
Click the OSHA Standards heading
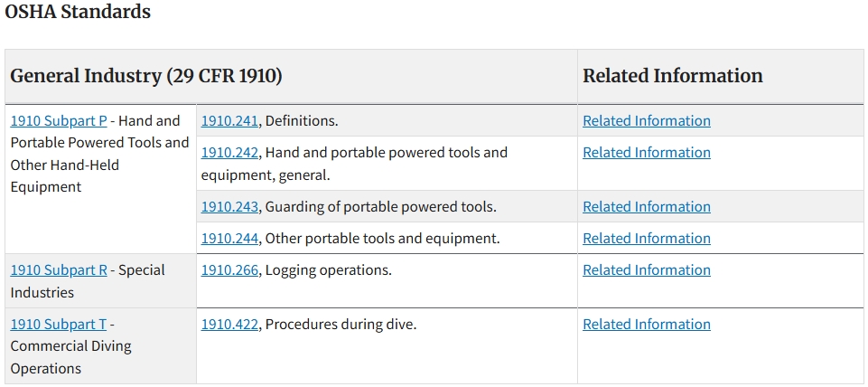[x=78, y=13]
